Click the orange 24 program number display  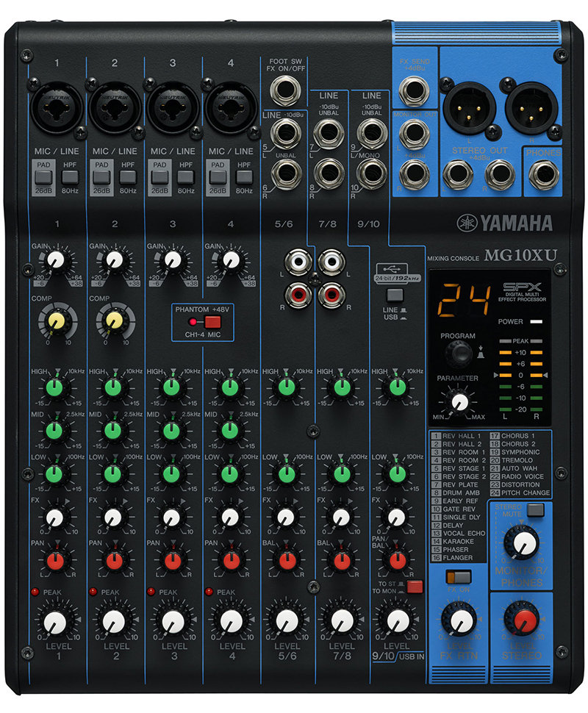coord(465,300)
